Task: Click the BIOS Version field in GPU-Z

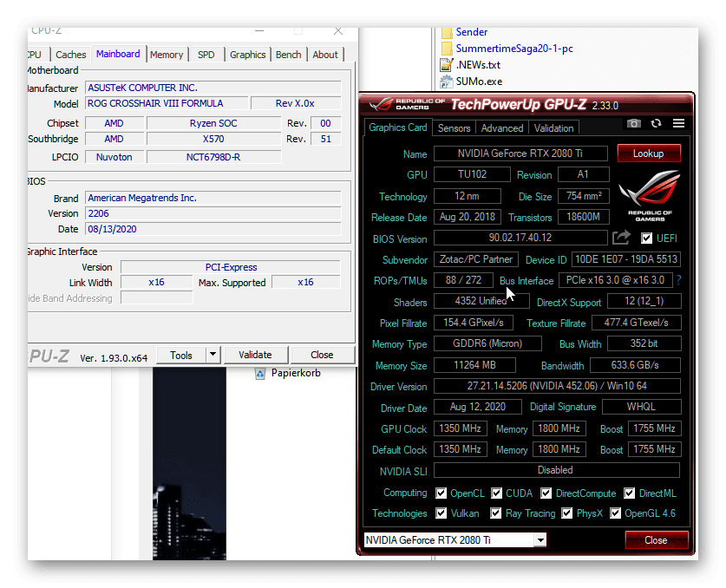Action: click(x=520, y=238)
